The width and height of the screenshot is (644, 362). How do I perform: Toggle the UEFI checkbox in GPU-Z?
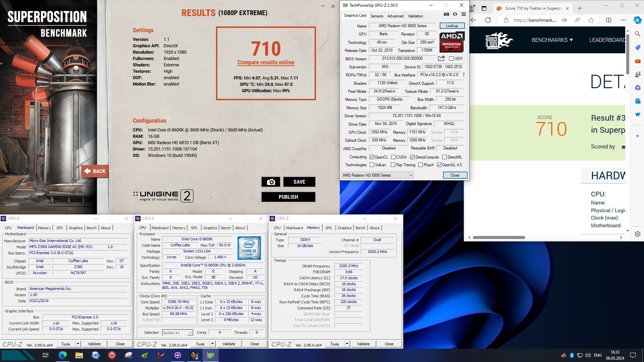click(451, 59)
